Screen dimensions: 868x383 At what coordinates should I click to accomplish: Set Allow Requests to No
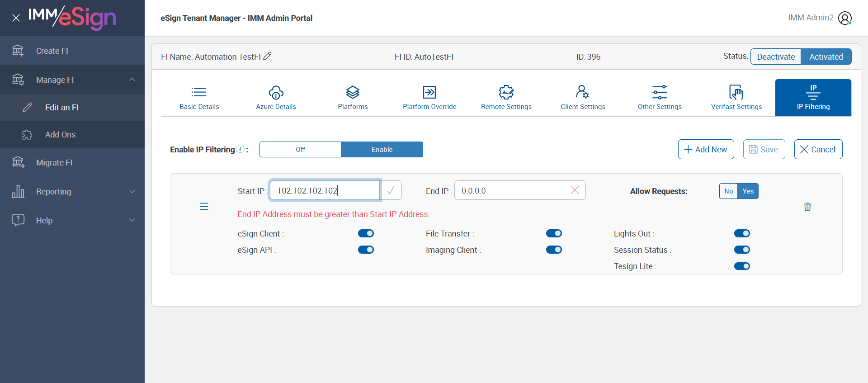tap(728, 191)
